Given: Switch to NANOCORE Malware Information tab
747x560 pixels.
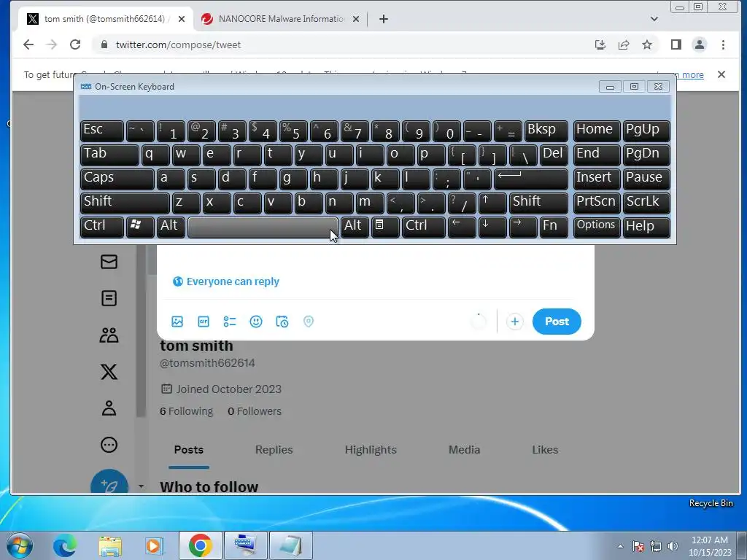Looking at the screenshot, I should point(281,19).
